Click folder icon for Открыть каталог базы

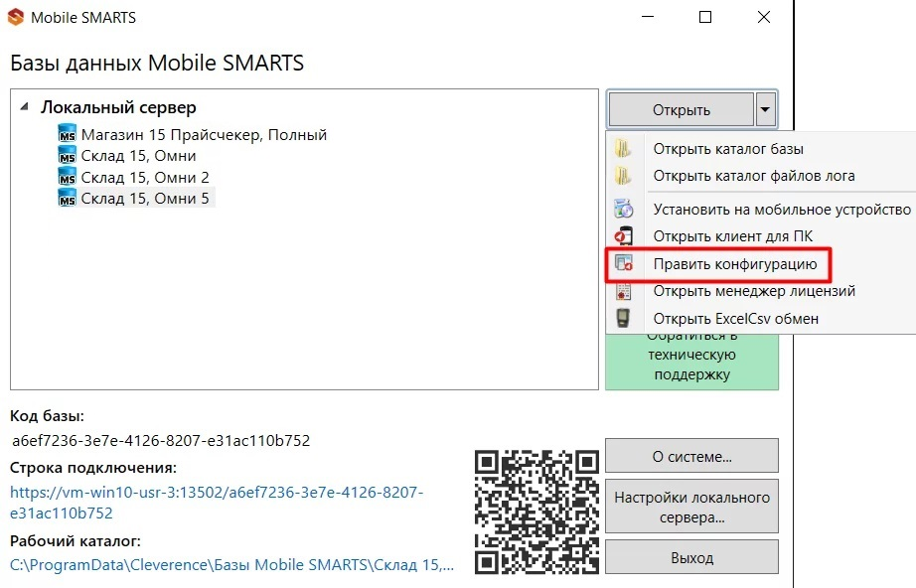623,148
